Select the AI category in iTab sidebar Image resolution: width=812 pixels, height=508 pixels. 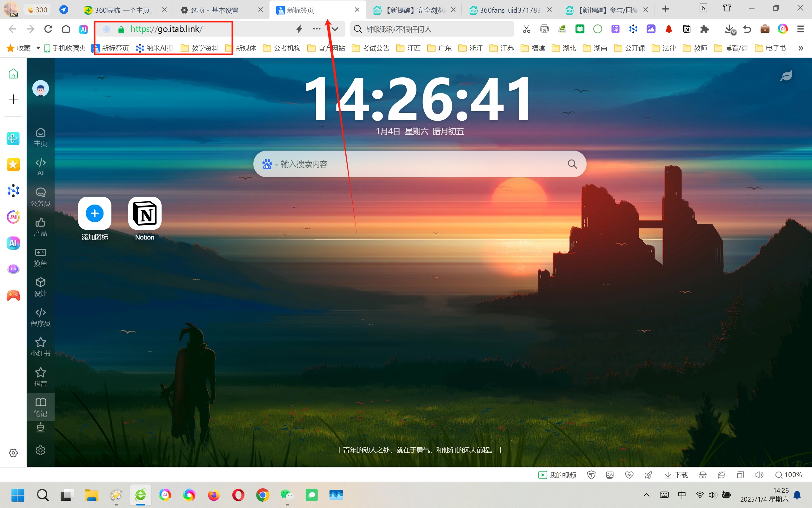(40, 167)
